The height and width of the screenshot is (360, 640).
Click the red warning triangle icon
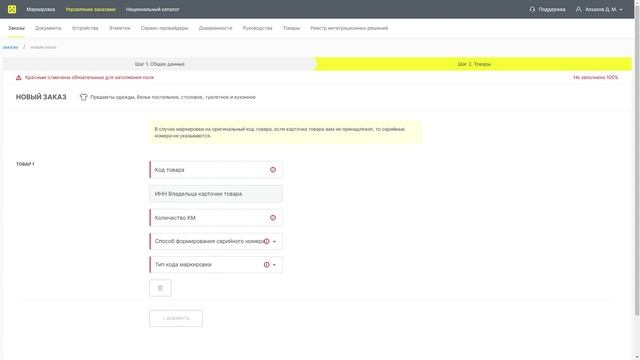pos(18,77)
